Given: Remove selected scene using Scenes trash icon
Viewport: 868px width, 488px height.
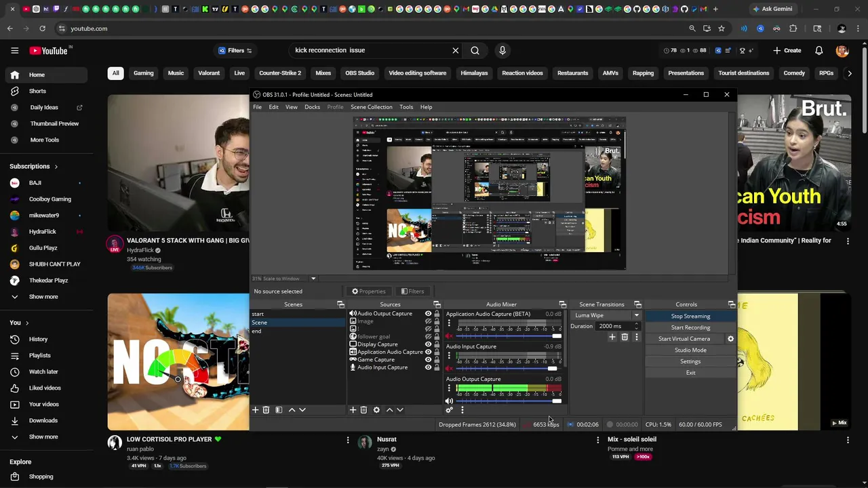Looking at the screenshot, I should (266, 410).
